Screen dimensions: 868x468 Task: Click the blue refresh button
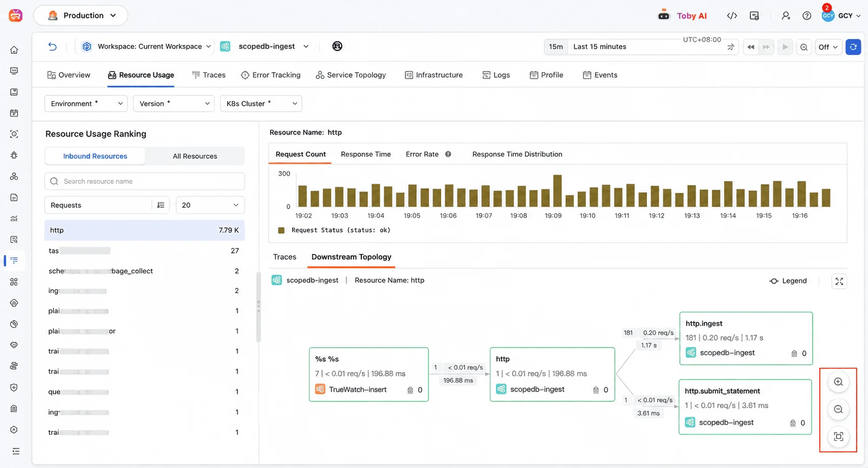click(853, 47)
